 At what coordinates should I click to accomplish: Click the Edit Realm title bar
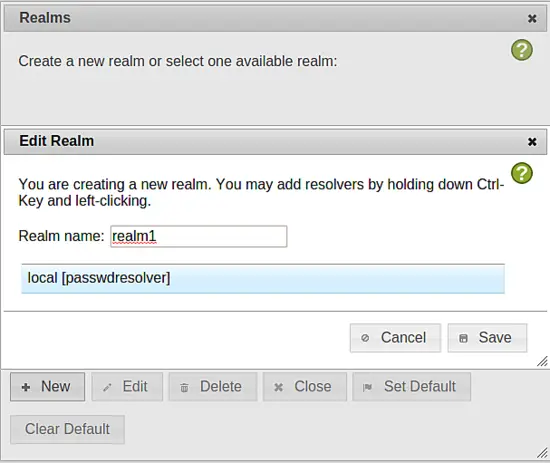(x=275, y=141)
